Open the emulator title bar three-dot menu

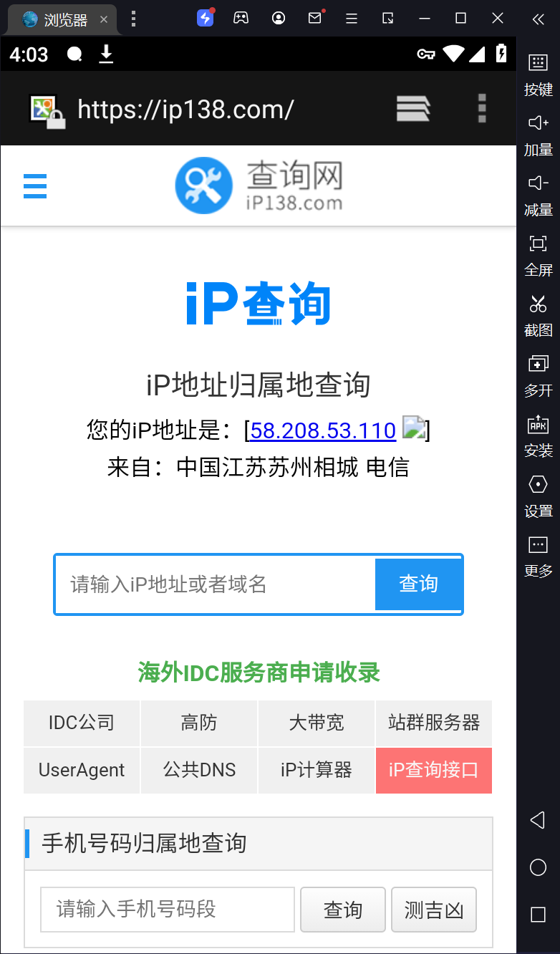pyautogui.click(x=133, y=19)
